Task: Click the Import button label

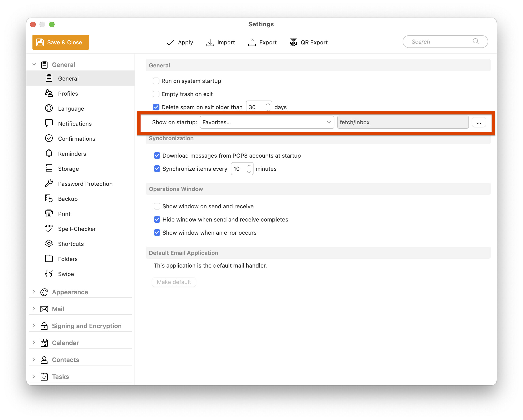Action: point(226,43)
